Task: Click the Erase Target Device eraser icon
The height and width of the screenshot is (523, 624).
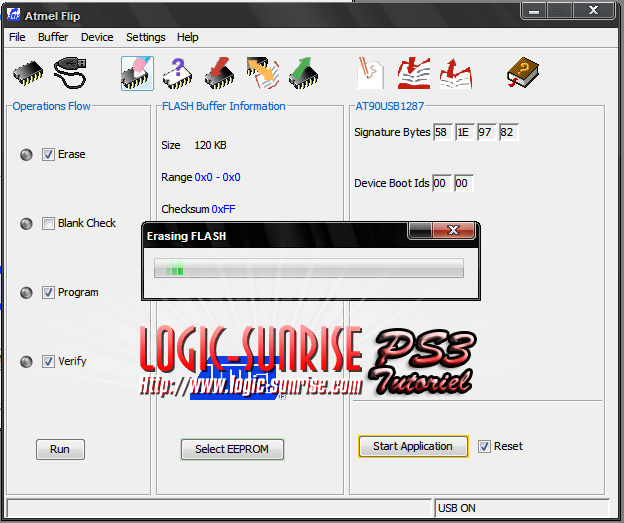Action: point(137,73)
